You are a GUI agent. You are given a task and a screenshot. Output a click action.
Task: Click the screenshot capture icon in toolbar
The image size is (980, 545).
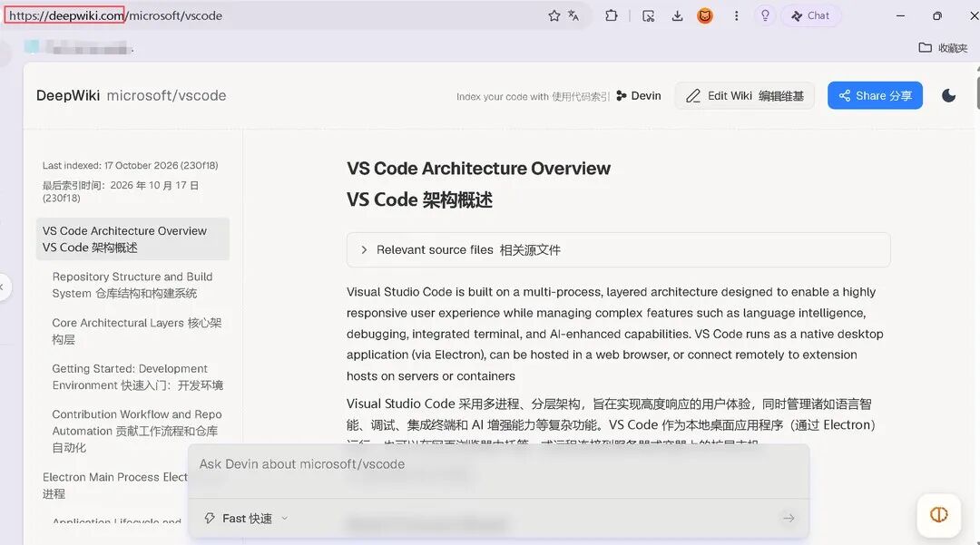coord(648,16)
